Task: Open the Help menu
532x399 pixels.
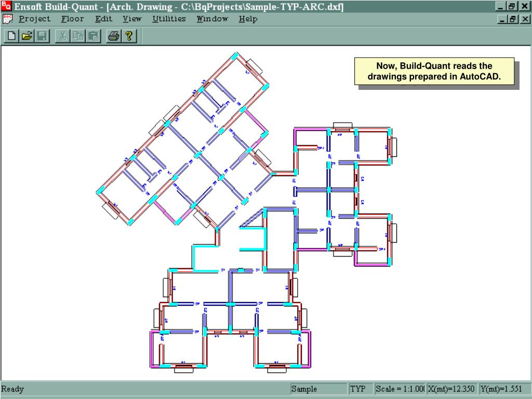Action: click(x=248, y=19)
